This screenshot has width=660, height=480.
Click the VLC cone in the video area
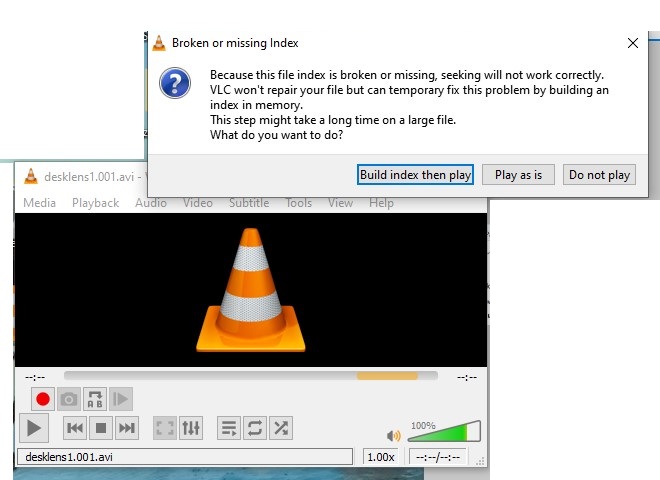(251, 290)
